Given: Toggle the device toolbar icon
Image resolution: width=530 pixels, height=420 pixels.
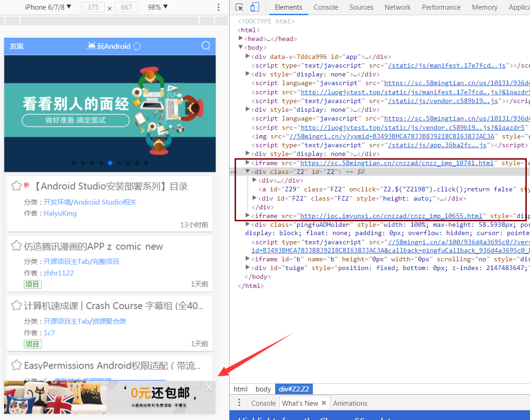Looking at the screenshot, I should [x=254, y=7].
